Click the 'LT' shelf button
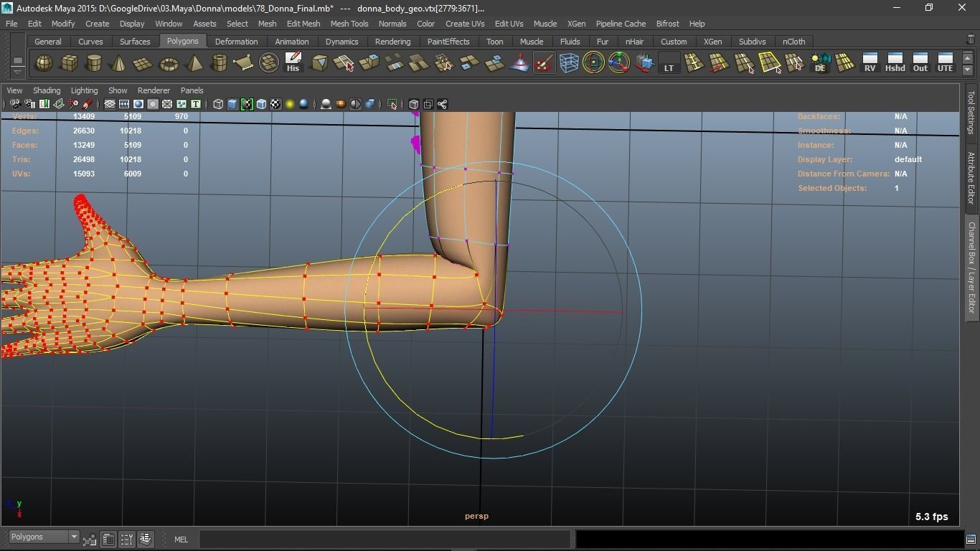Image resolution: width=980 pixels, height=551 pixels. [669, 63]
